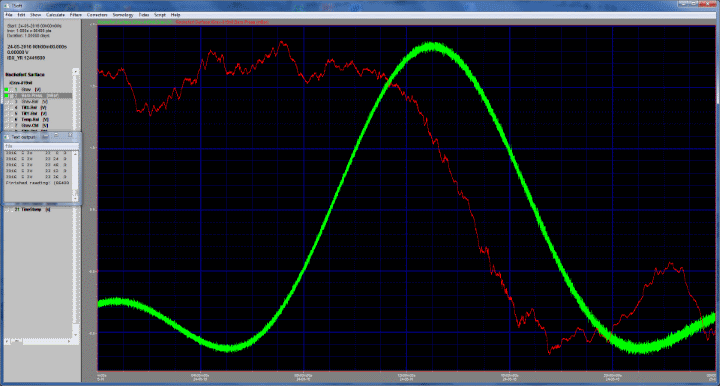Viewport: 720px width, 386px height.
Task: Open the Tides menu
Action: pos(144,15)
